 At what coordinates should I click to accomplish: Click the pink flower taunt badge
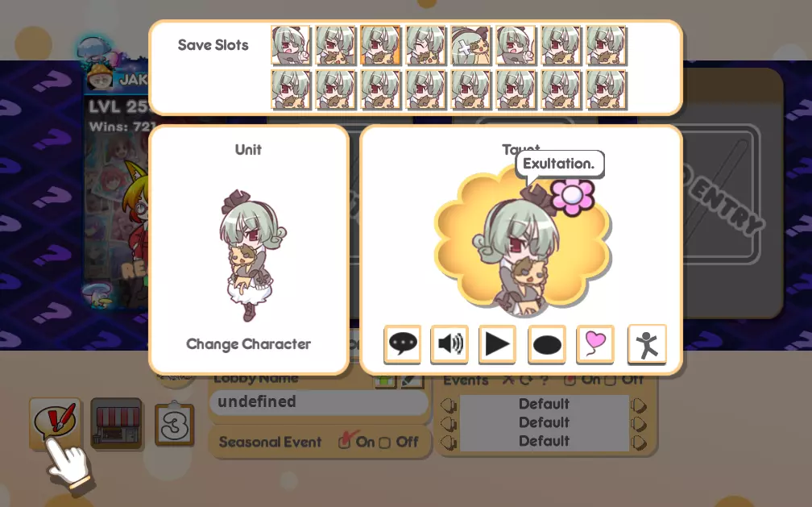pyautogui.click(x=572, y=196)
